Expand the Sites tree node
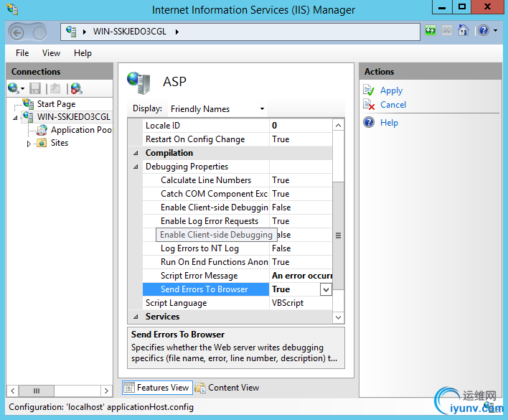 (x=29, y=144)
